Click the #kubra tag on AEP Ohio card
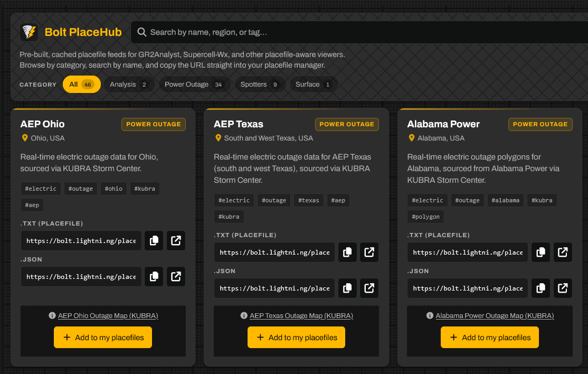 tap(145, 189)
